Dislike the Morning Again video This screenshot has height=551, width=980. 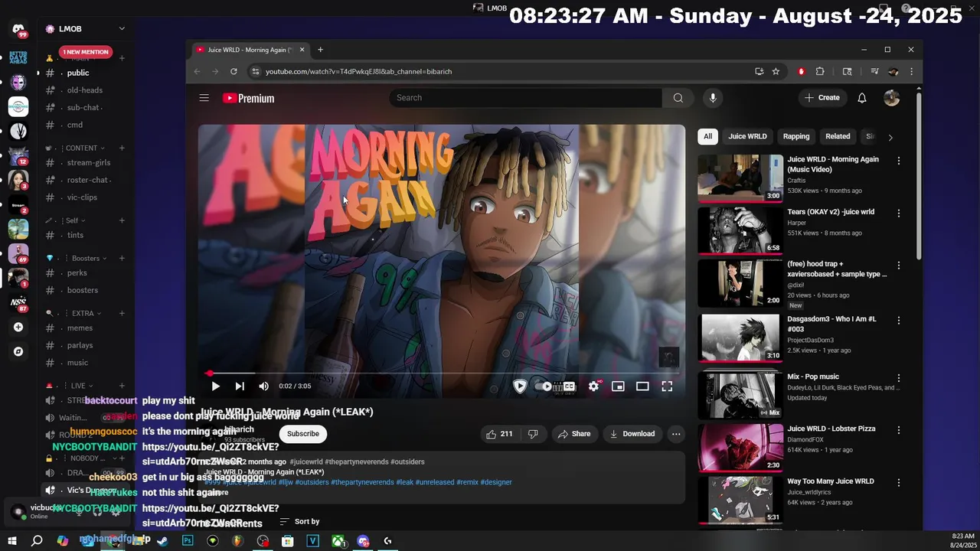pos(533,434)
